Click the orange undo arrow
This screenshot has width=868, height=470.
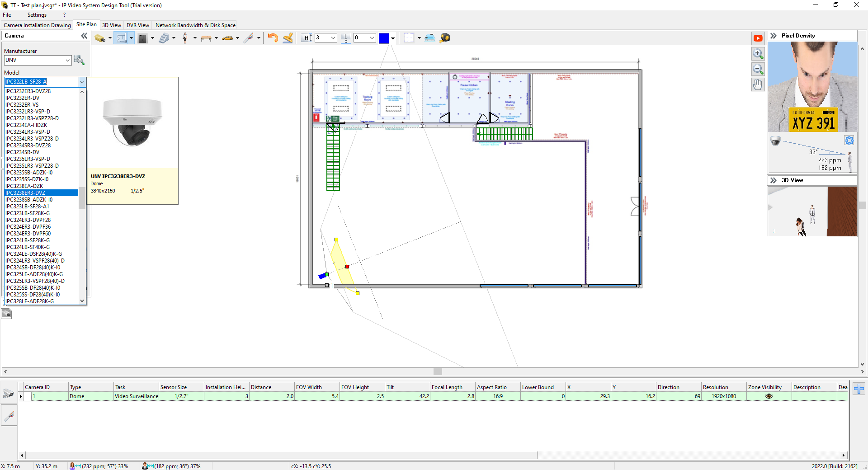click(273, 38)
